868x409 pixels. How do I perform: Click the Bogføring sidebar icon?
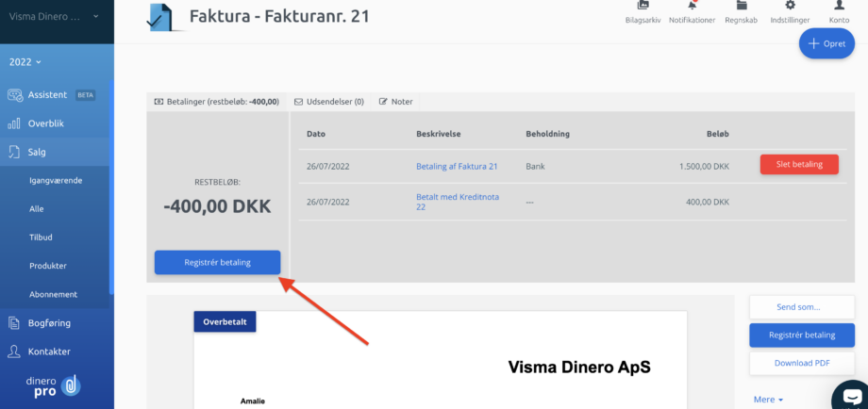click(14, 323)
